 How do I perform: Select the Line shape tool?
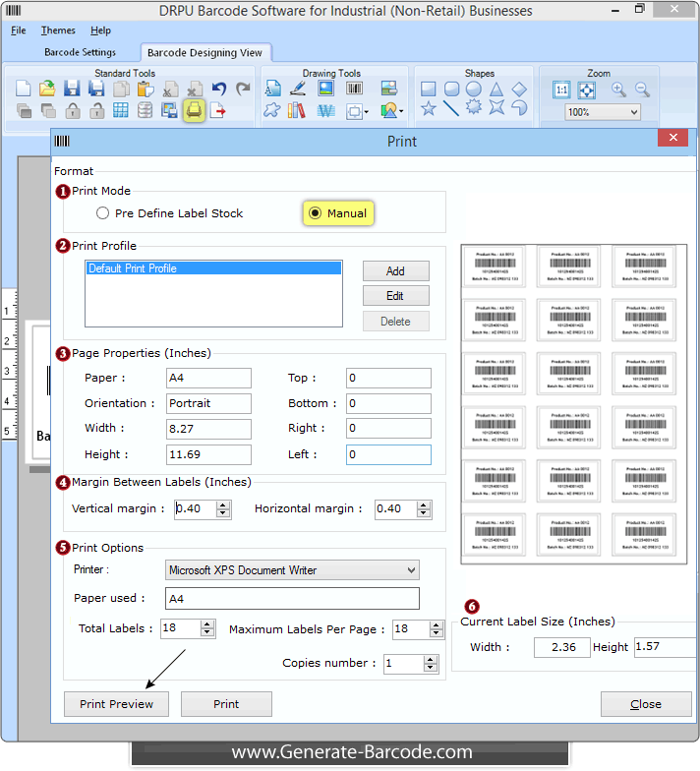pyautogui.click(x=450, y=108)
